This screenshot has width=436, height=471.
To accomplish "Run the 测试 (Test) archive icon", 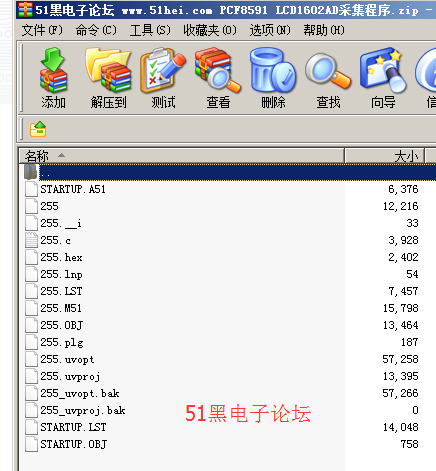I will [163, 79].
